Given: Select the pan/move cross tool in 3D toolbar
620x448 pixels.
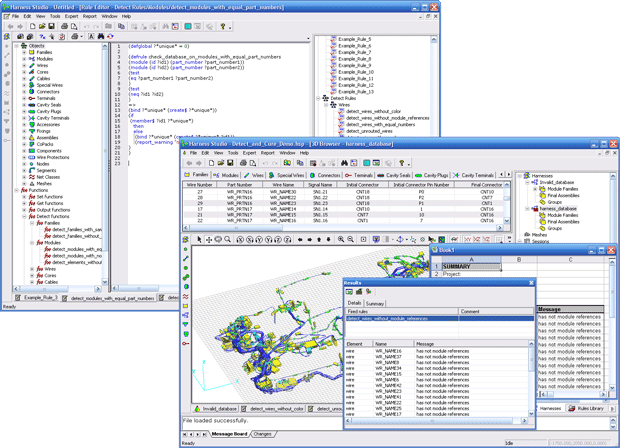Looking at the screenshot, I should (208, 239).
